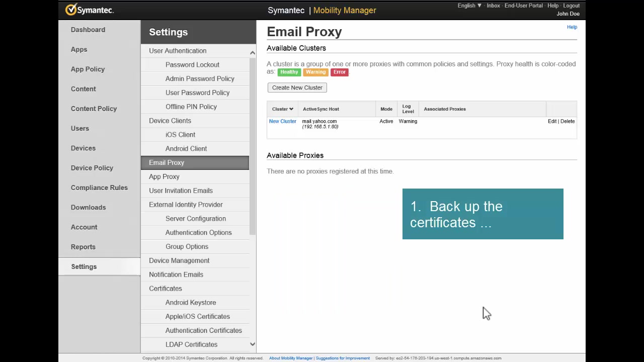Open User Password Policy
644x362 pixels.
click(x=197, y=93)
